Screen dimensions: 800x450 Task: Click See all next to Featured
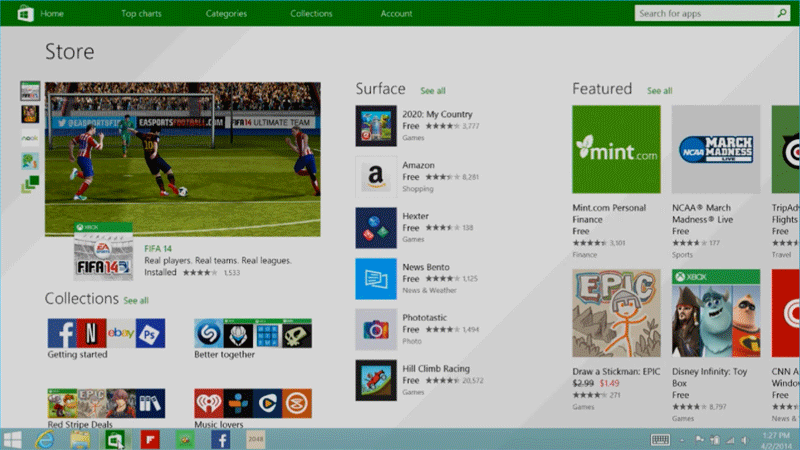point(659,91)
